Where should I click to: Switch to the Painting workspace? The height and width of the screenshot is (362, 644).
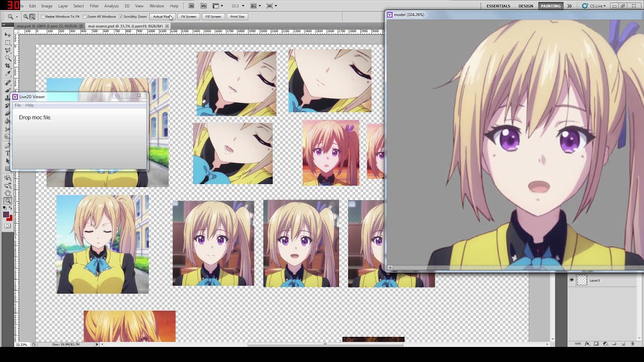tap(550, 6)
